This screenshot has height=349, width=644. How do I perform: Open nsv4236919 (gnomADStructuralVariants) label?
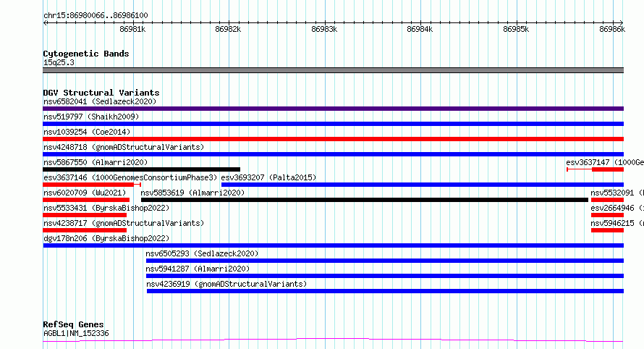pos(226,284)
